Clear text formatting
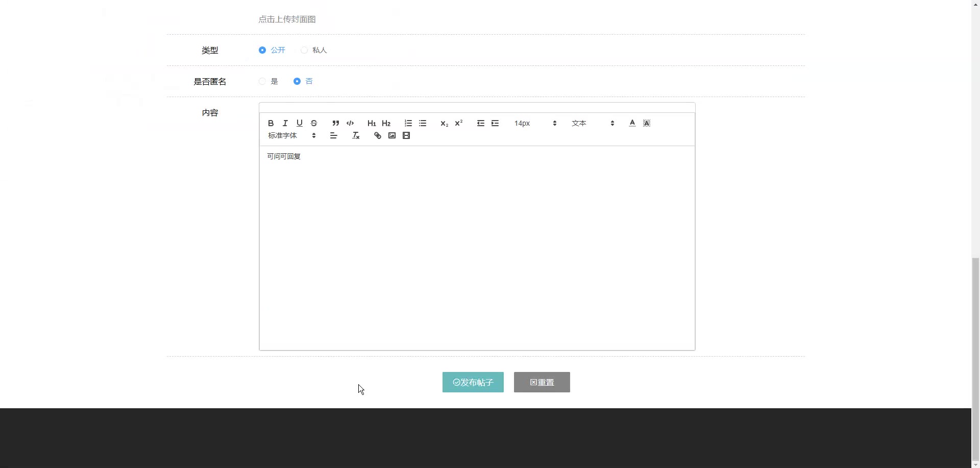This screenshot has width=980, height=468. pos(356,135)
